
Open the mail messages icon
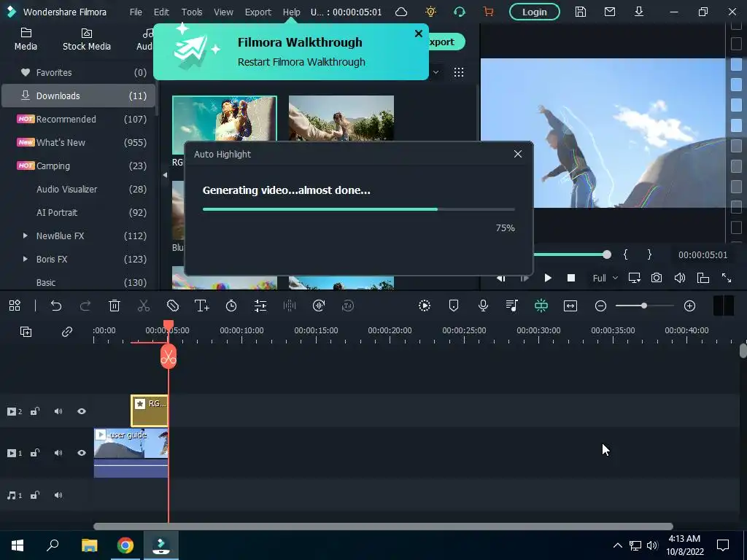tap(610, 12)
